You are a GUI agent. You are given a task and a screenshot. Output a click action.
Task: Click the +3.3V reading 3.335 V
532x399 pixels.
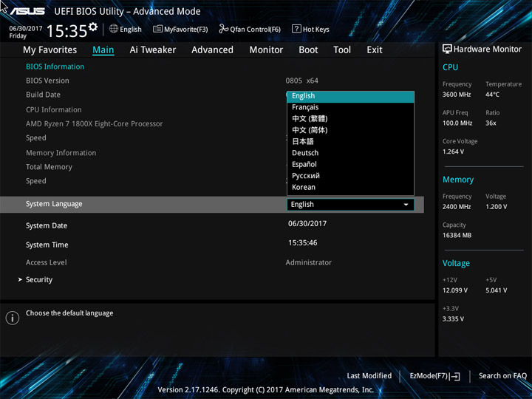pyautogui.click(x=453, y=319)
